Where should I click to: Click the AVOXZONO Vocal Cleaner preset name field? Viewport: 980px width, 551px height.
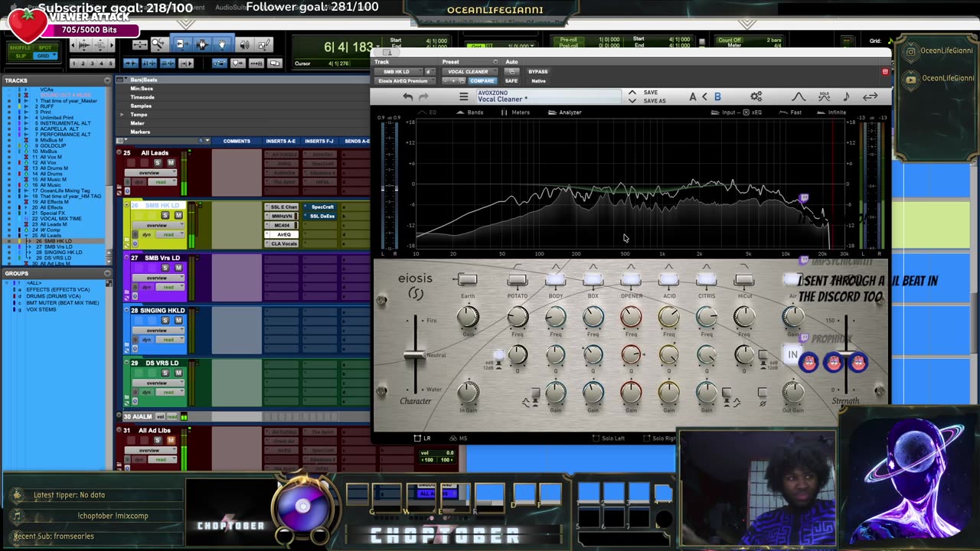(x=548, y=96)
